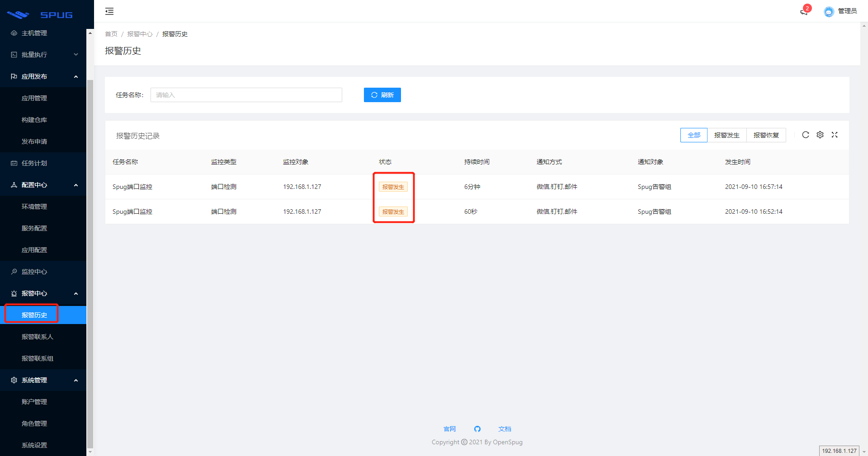Open the GitHub icon in footer
This screenshot has width=868, height=456.
pos(477,429)
